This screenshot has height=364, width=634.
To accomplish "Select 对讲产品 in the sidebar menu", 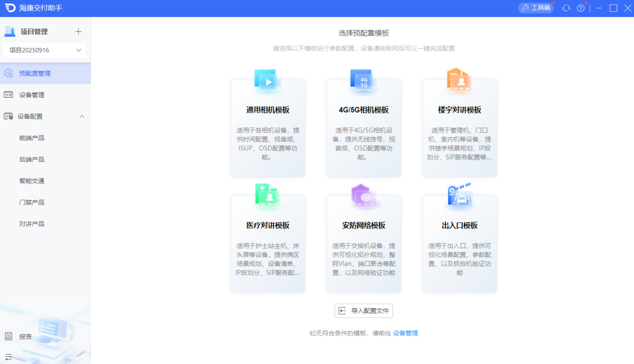I will coord(33,223).
